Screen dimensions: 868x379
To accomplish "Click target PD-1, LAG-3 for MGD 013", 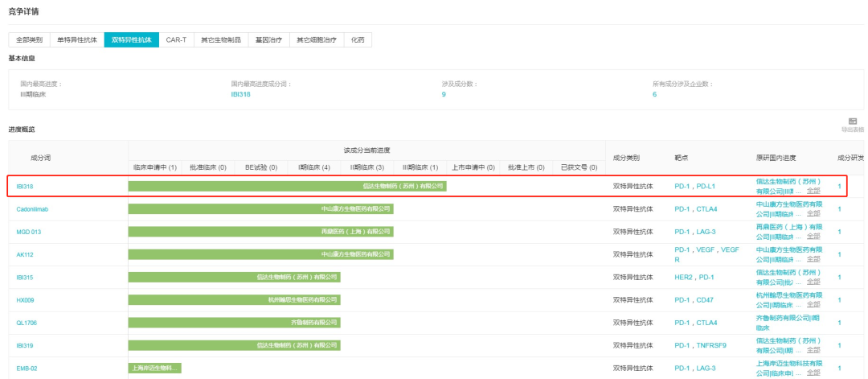I will click(x=694, y=232).
